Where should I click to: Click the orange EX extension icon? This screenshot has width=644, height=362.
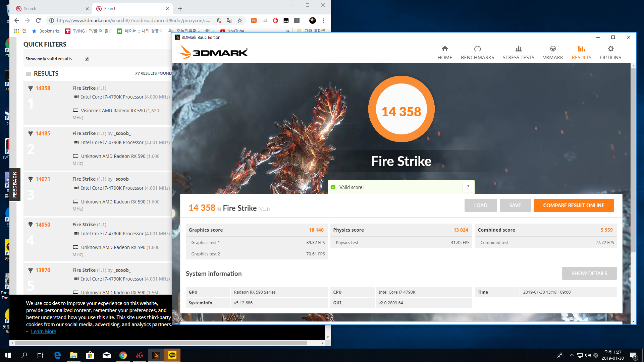[254, 20]
